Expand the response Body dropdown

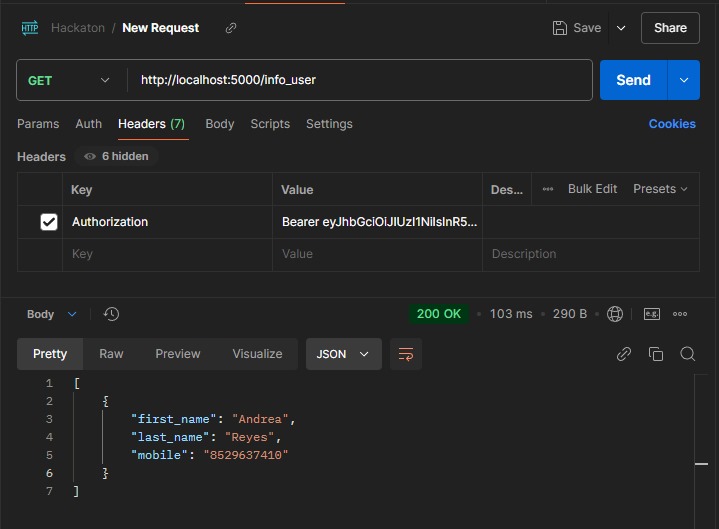pos(51,314)
